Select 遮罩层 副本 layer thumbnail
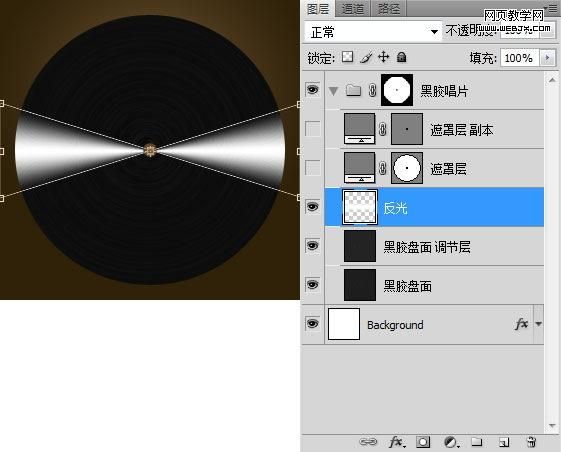Viewport: 561px width, 452px height. pyautogui.click(x=360, y=129)
